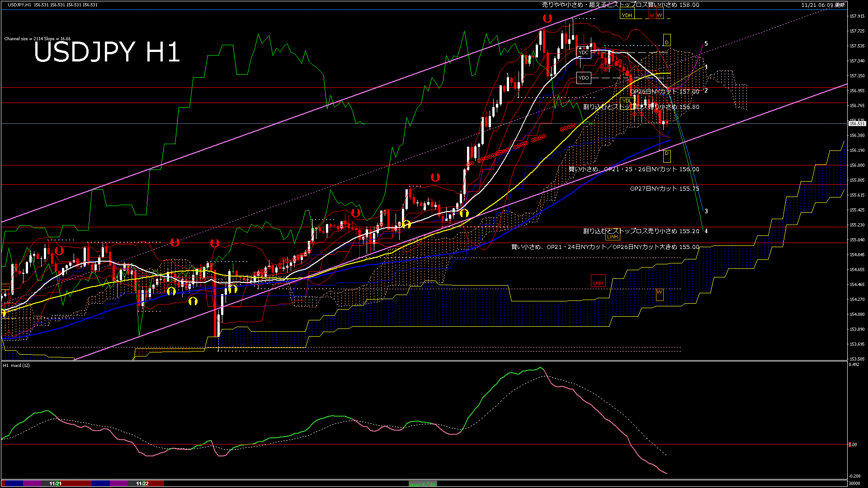This screenshot has width=868, height=488.
Task: Click the YDH label box
Action: (x=627, y=15)
